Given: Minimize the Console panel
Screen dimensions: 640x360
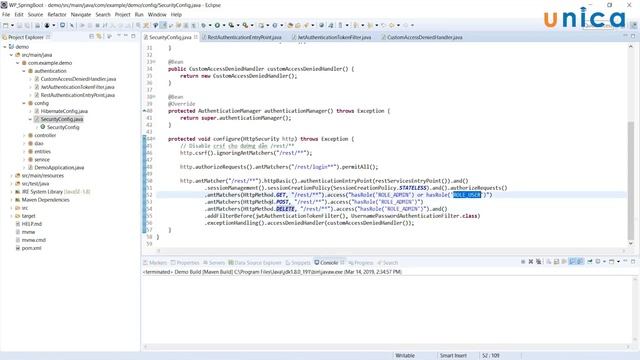Looking at the screenshot, I should 625,261.
